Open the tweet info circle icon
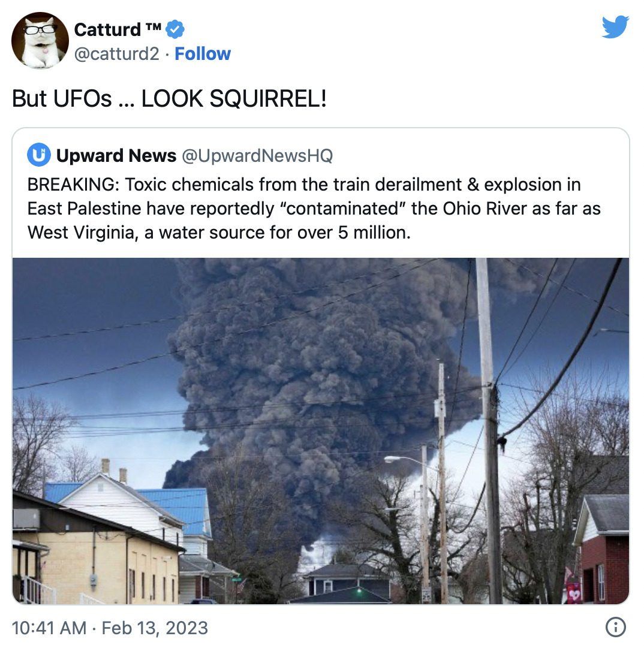Image resolution: width=644 pixels, height=651 pixels. pyautogui.click(x=616, y=627)
